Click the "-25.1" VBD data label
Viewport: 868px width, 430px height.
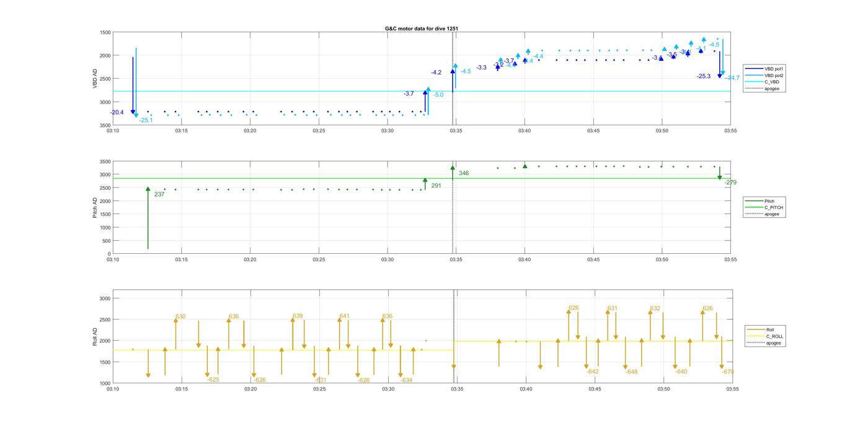pyautogui.click(x=146, y=120)
